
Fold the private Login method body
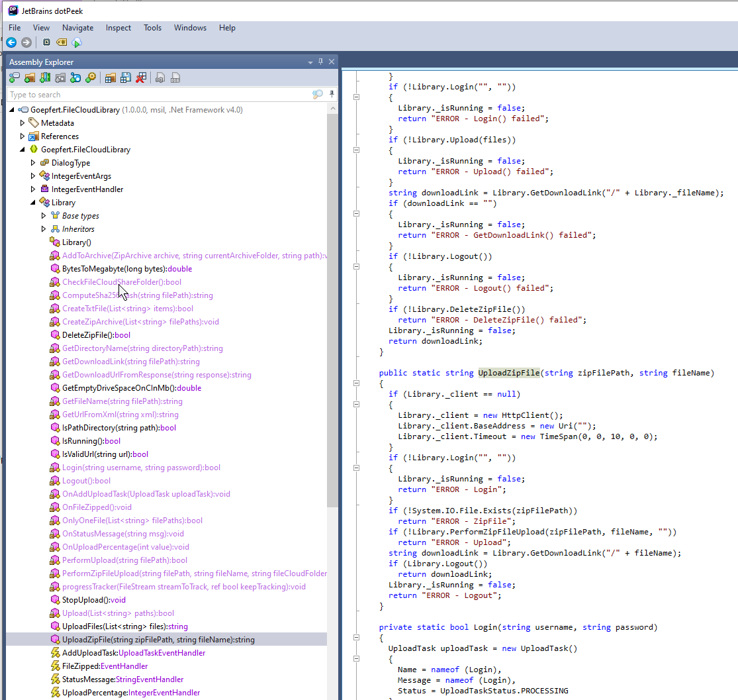[x=356, y=638]
